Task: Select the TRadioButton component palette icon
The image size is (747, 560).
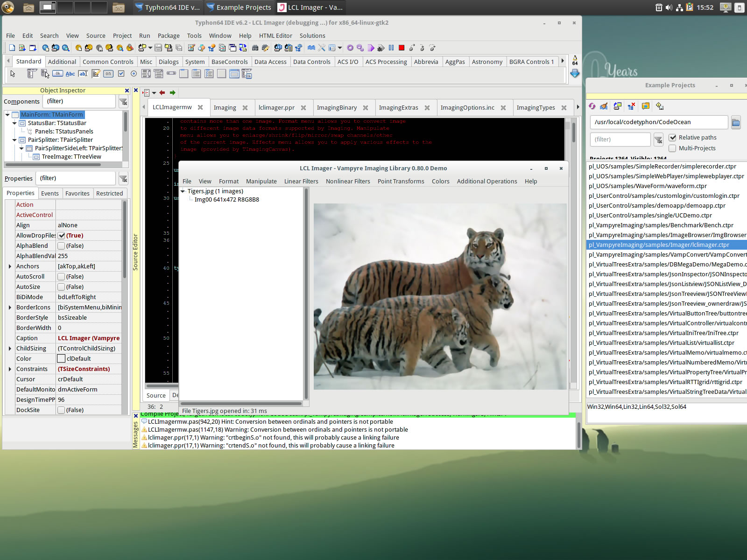Action: pos(134,73)
